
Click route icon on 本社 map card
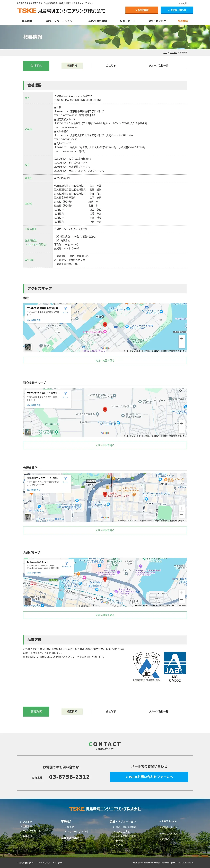coord(65,309)
